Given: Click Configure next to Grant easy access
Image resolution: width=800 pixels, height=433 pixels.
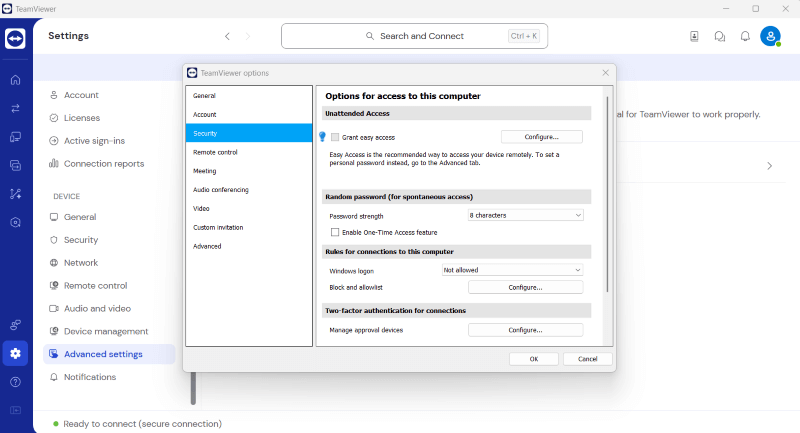Looking at the screenshot, I should click(x=541, y=137).
